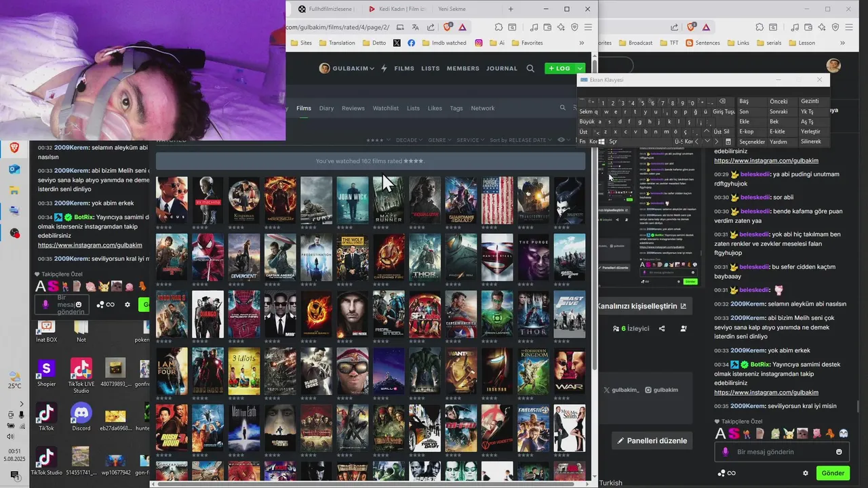Image resolution: width=868 pixels, height=488 pixels.
Task: Click the Inat BOX desktop shortcut
Action: [46, 331]
